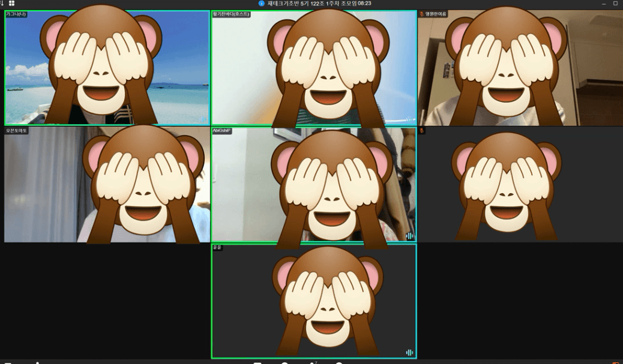Select the unnamed dark tile in second row right
Screen dimensions: 623x364
tap(520, 185)
